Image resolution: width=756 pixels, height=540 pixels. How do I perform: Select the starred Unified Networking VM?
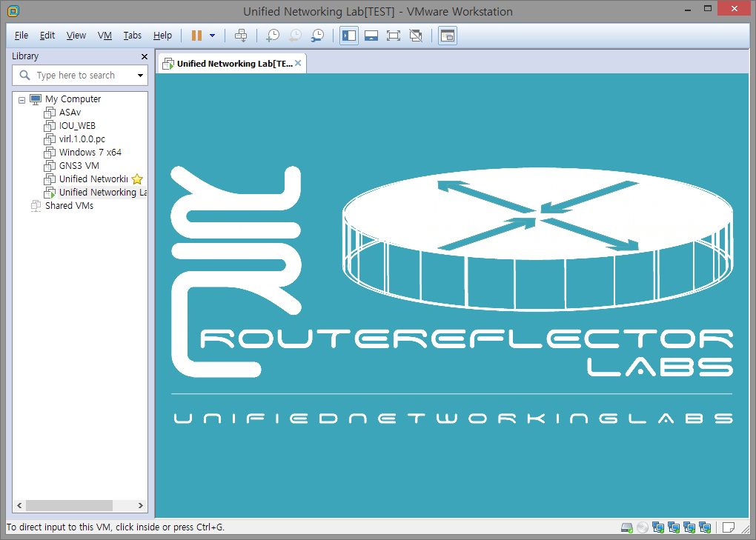coord(93,179)
